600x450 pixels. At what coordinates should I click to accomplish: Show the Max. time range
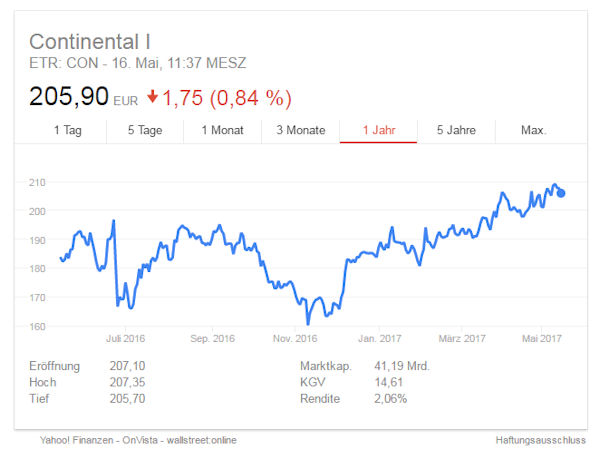click(533, 130)
